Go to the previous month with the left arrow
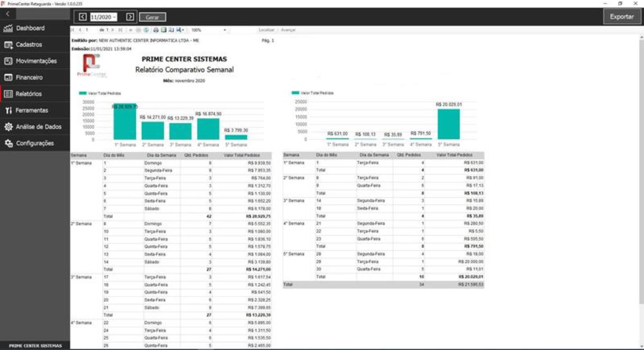 (83, 17)
